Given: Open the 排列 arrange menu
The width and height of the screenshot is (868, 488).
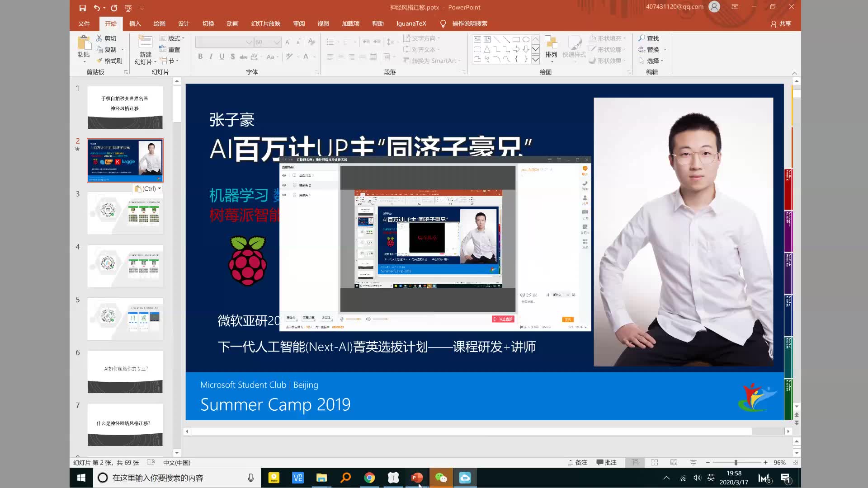Looking at the screenshot, I should 551,48.
